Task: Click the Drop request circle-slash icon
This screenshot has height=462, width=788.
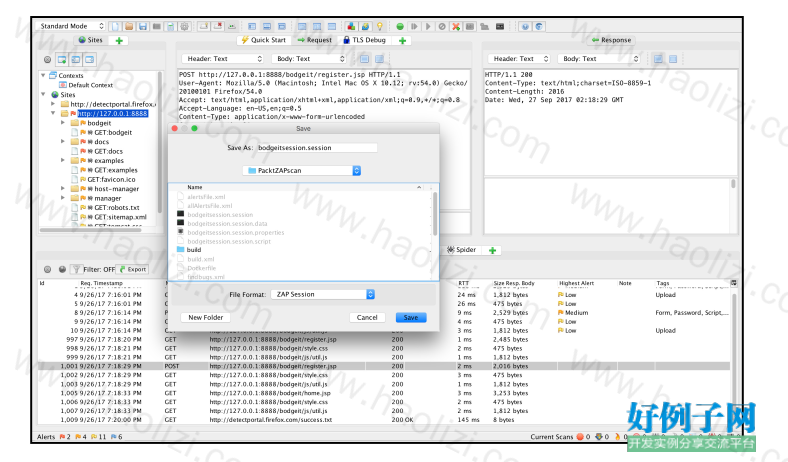Action: tap(442, 27)
